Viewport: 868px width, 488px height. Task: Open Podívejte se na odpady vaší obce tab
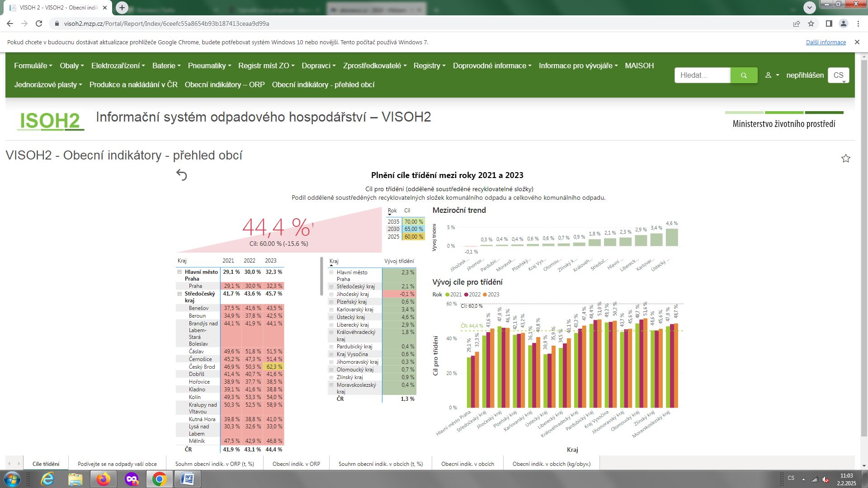(117, 464)
